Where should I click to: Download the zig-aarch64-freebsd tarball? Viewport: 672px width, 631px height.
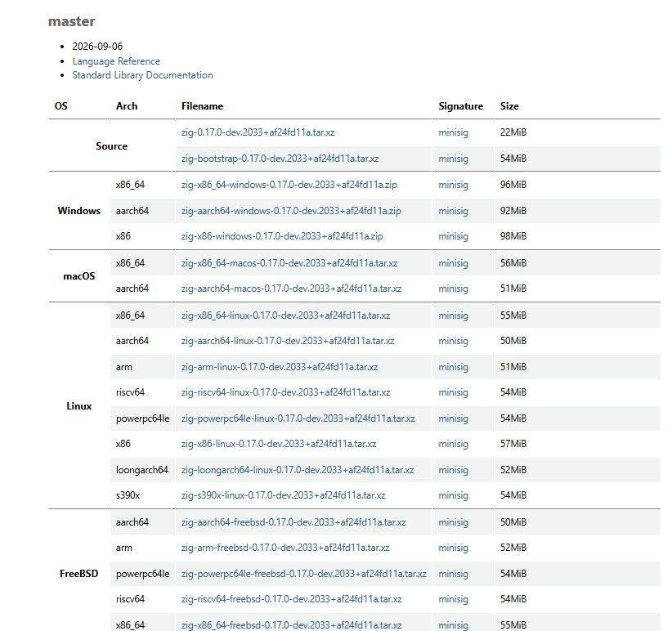293,522
